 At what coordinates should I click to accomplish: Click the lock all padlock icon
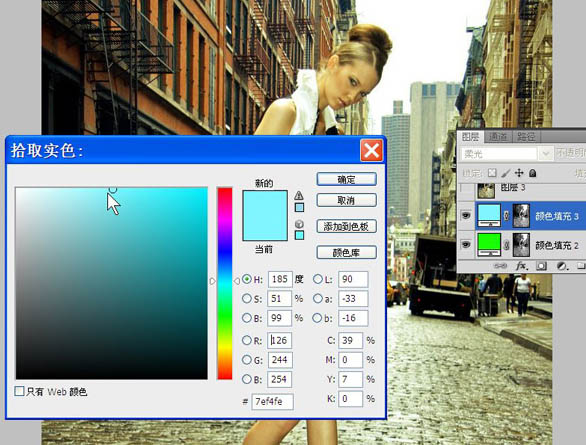pyautogui.click(x=533, y=173)
